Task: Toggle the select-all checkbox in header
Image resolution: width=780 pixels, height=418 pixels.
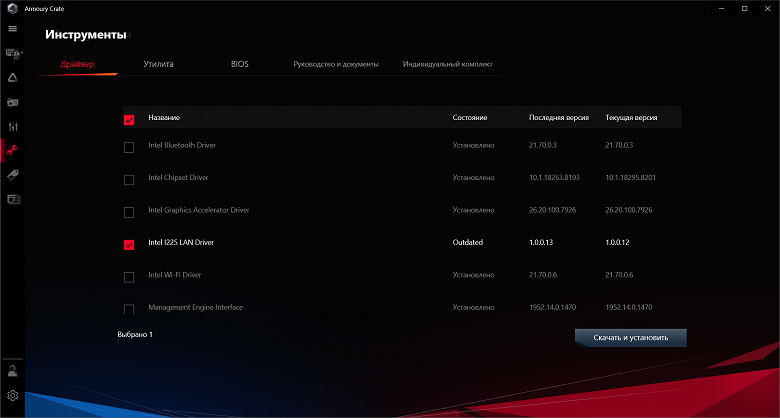Action: point(129,120)
